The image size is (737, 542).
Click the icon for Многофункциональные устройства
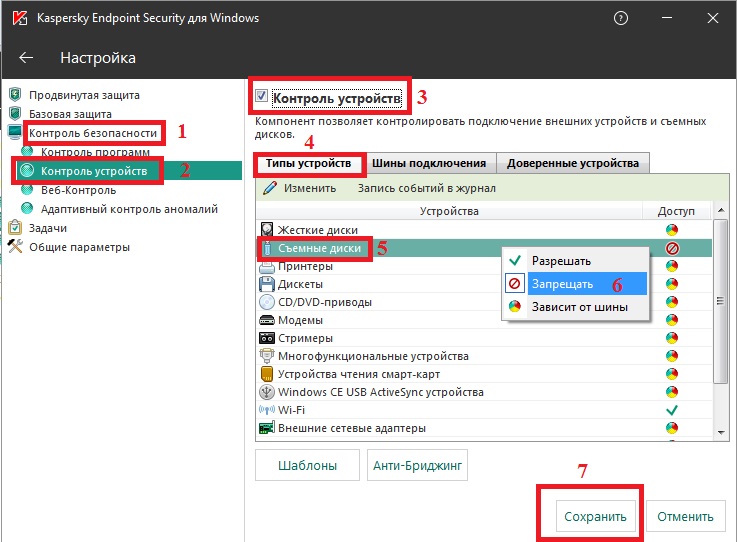point(267,356)
